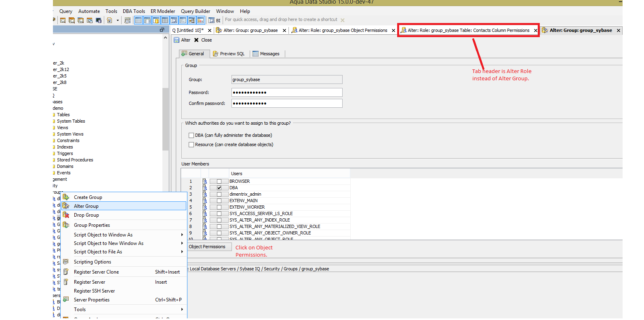Click the user icon beside SYS_ACCESS_SERVER_LS_ROLE

coord(204,213)
